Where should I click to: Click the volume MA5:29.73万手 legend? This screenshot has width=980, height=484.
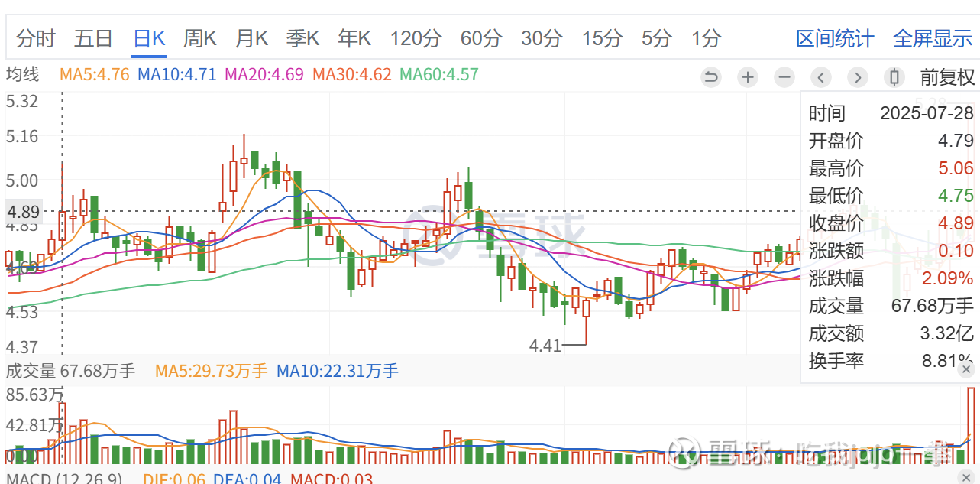click(212, 372)
